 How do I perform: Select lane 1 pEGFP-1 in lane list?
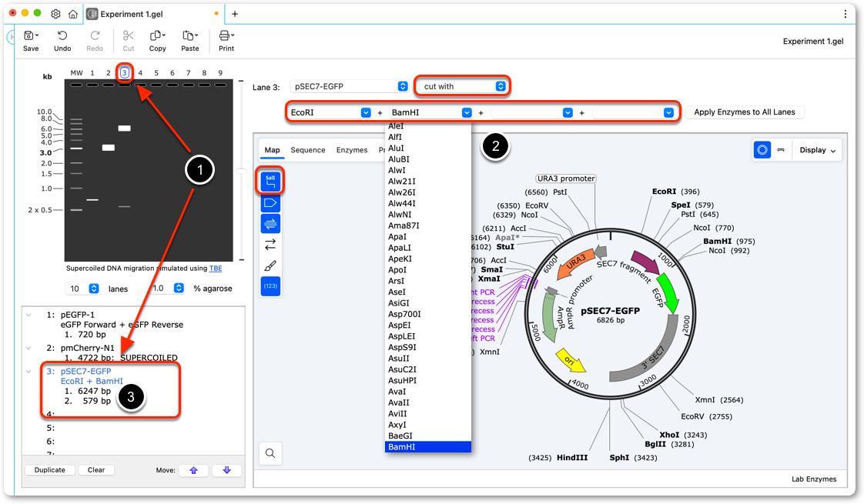(x=78, y=315)
